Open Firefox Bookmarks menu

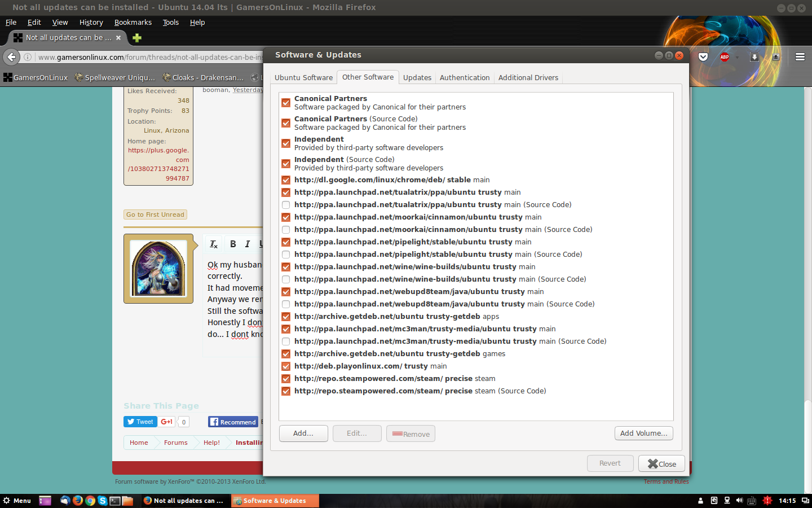[133, 23]
